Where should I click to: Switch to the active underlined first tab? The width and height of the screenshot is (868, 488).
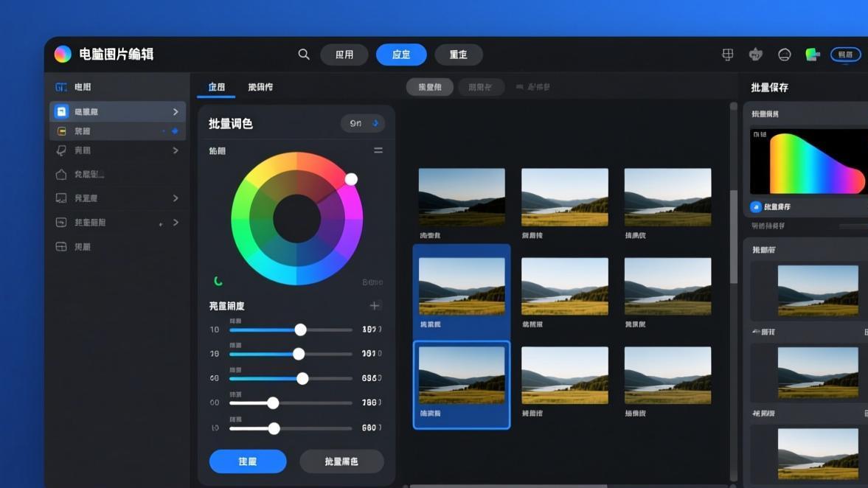pyautogui.click(x=216, y=87)
